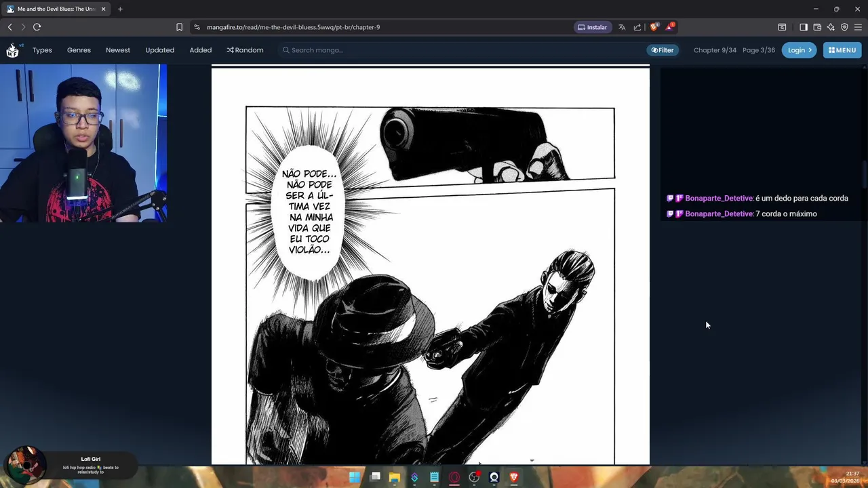Close the Me and the Devil Blues tab
Viewport: 868px width, 488px height.
(x=103, y=9)
